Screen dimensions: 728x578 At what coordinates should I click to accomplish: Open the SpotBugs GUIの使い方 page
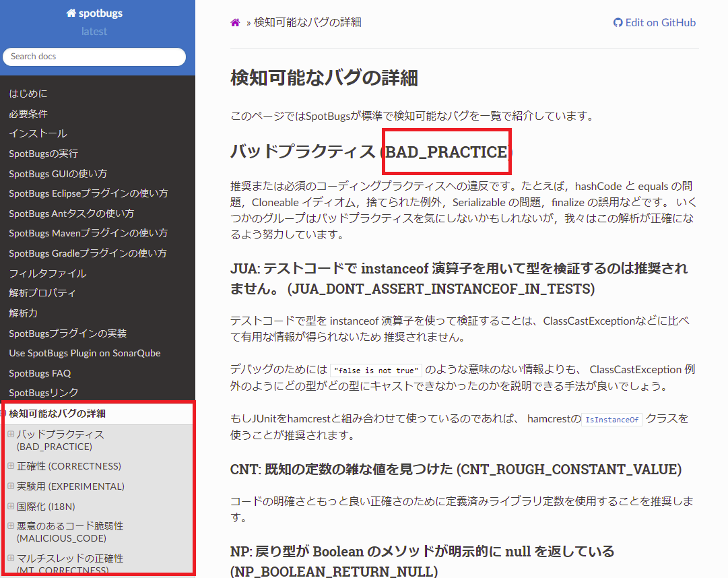[58, 174]
